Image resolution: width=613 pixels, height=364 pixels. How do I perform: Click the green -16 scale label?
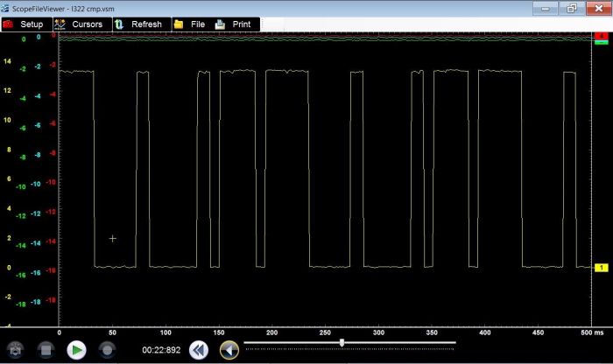click(21, 275)
